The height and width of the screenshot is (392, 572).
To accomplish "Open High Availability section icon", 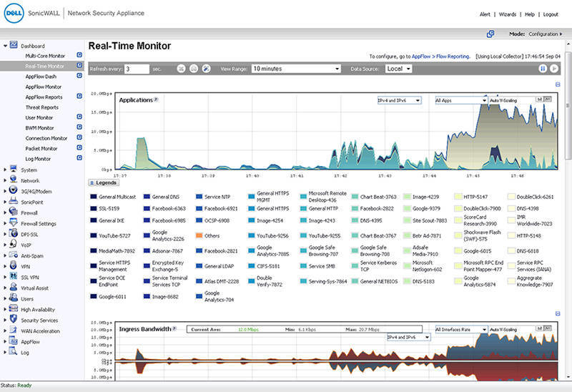I will [x=14, y=309].
